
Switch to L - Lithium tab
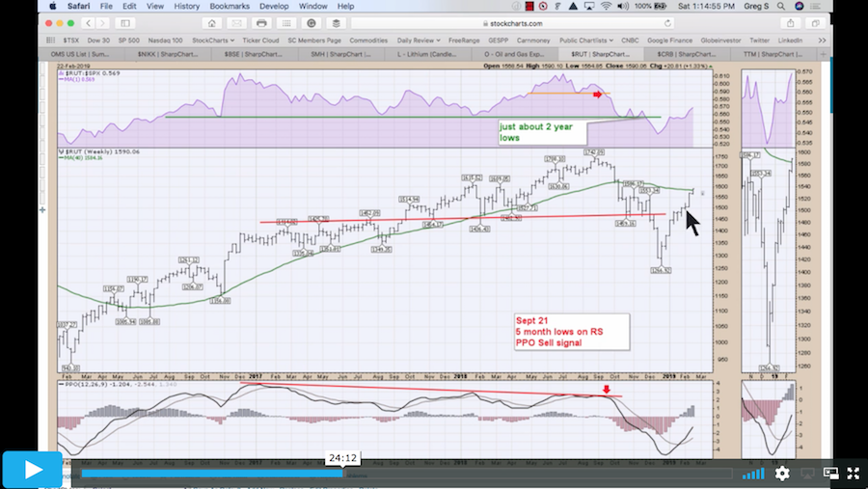(x=427, y=54)
